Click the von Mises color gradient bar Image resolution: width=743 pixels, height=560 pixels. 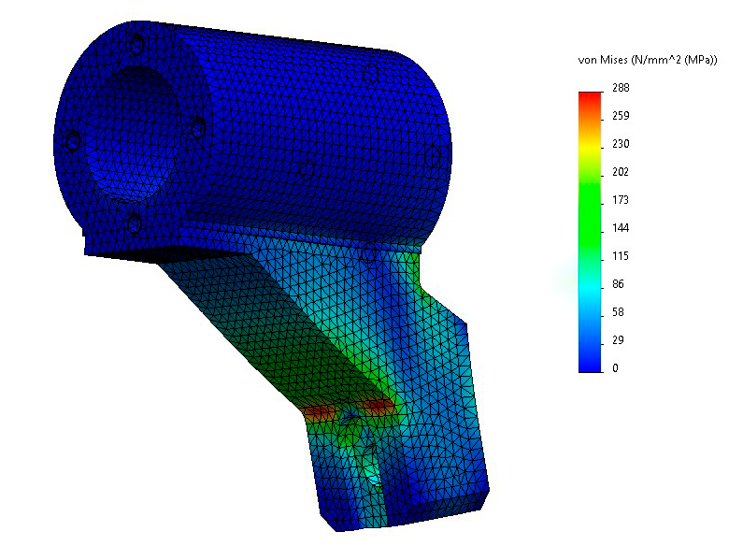[590, 233]
